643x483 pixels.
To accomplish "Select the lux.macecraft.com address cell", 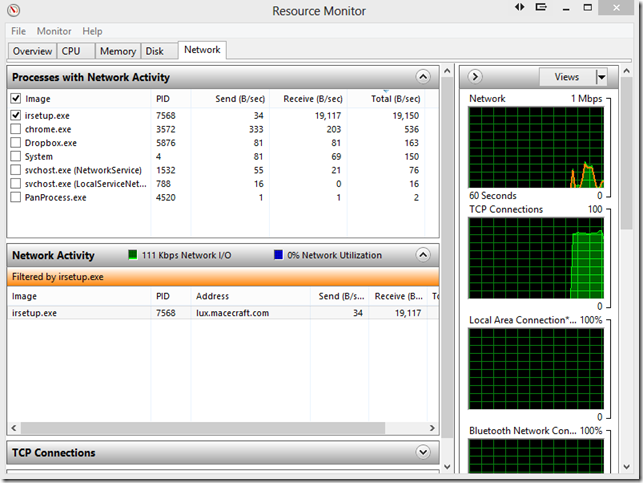I will [233, 313].
